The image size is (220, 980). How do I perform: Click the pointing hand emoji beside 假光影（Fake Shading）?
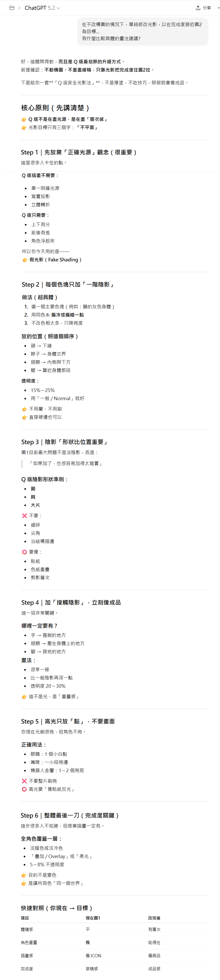(25, 260)
